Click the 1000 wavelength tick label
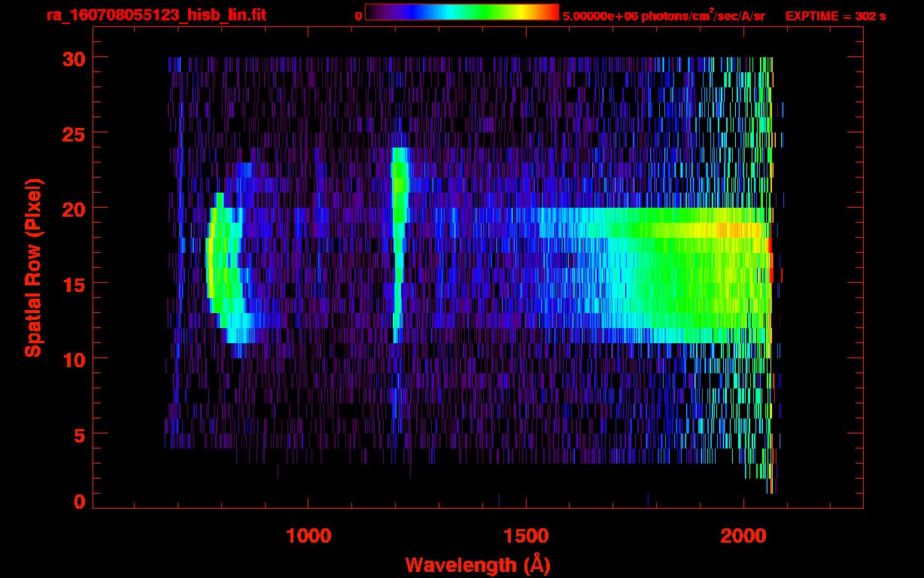The height and width of the screenshot is (578, 924). coord(309,536)
